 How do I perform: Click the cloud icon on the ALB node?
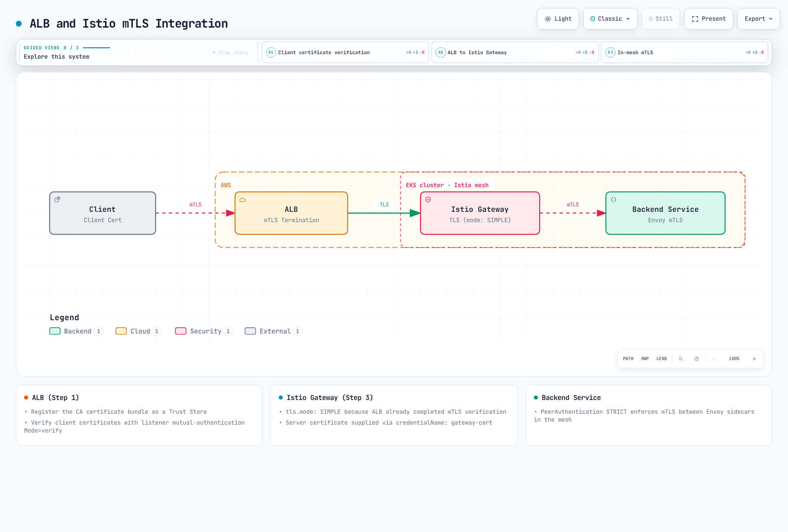(243, 200)
